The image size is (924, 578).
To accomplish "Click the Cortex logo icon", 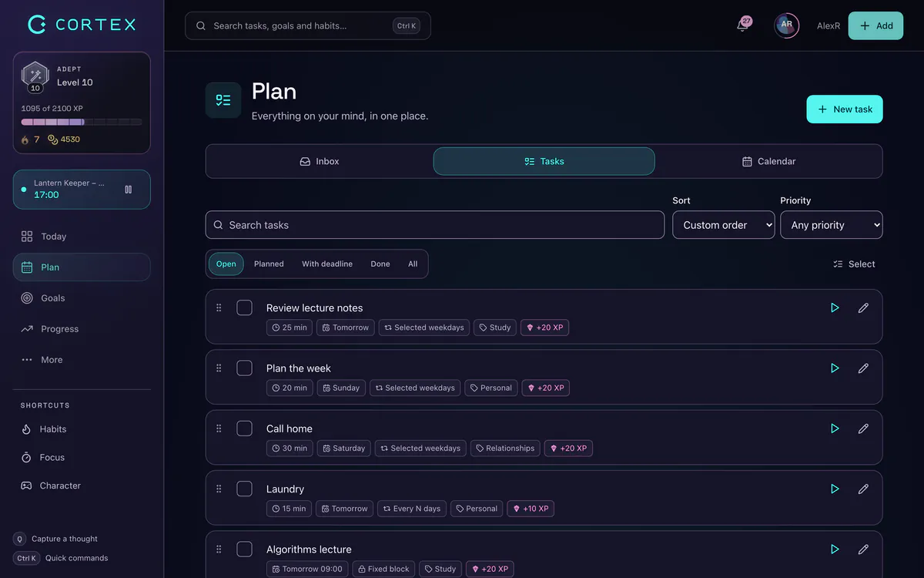I will [x=37, y=25].
